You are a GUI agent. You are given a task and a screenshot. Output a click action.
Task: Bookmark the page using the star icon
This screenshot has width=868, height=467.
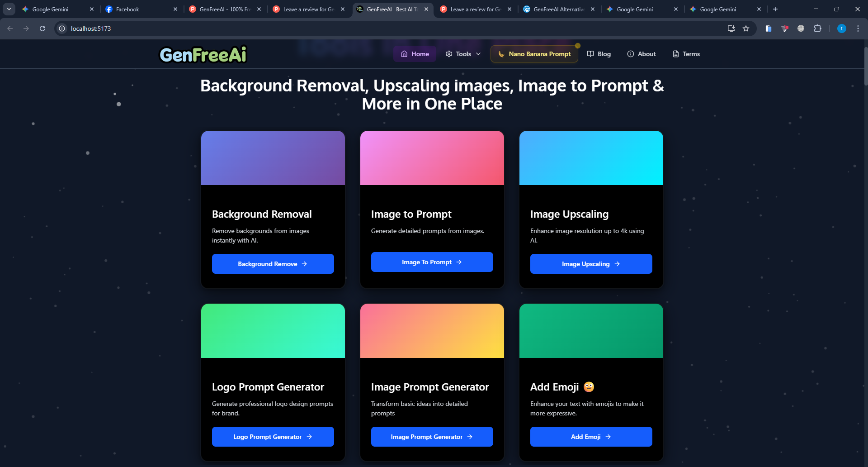[746, 29]
